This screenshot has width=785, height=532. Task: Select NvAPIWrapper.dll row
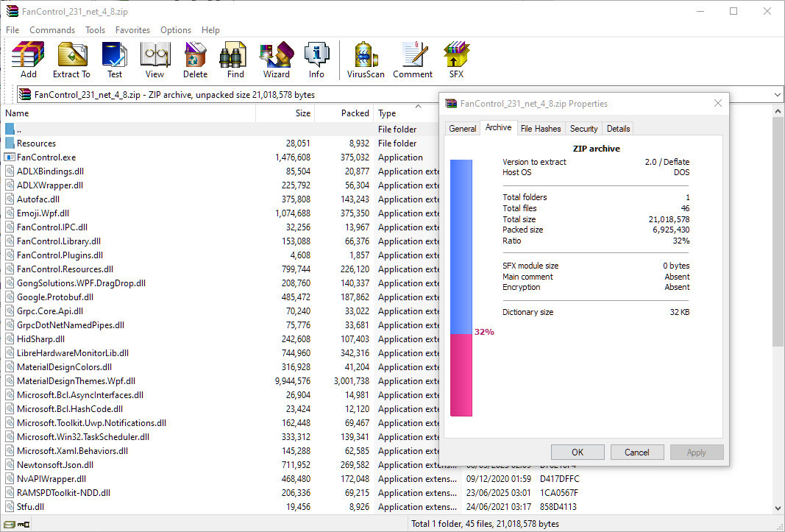coord(291,479)
